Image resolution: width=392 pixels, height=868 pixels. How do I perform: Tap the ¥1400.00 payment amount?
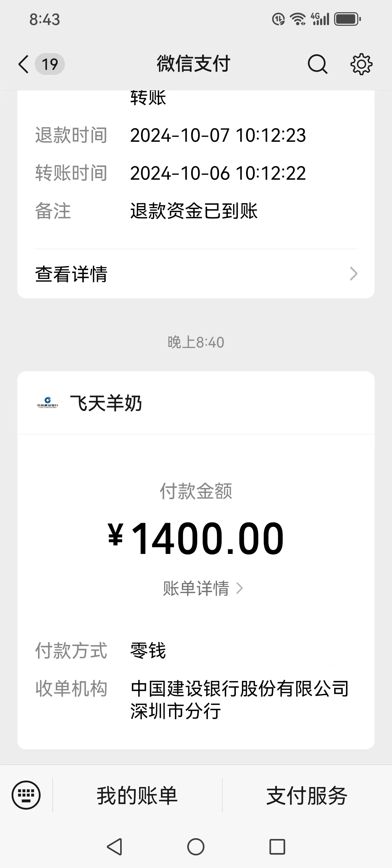pyautogui.click(x=196, y=538)
